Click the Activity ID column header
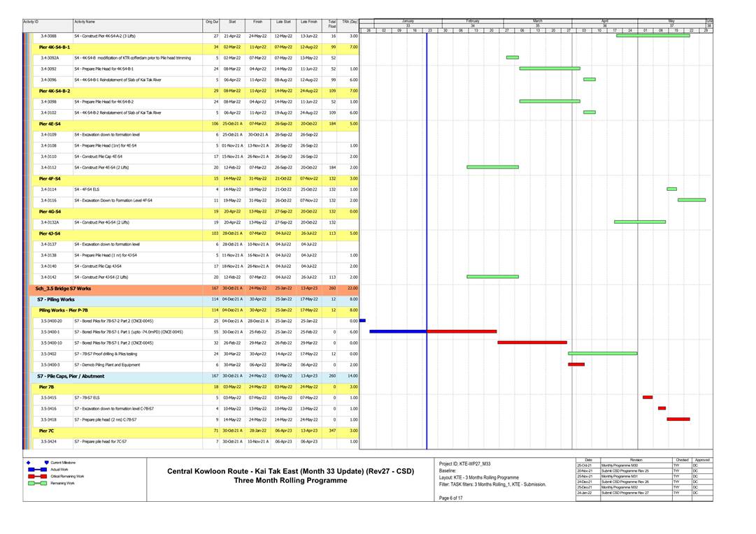This screenshot has width=756, height=534. [x=31, y=22]
